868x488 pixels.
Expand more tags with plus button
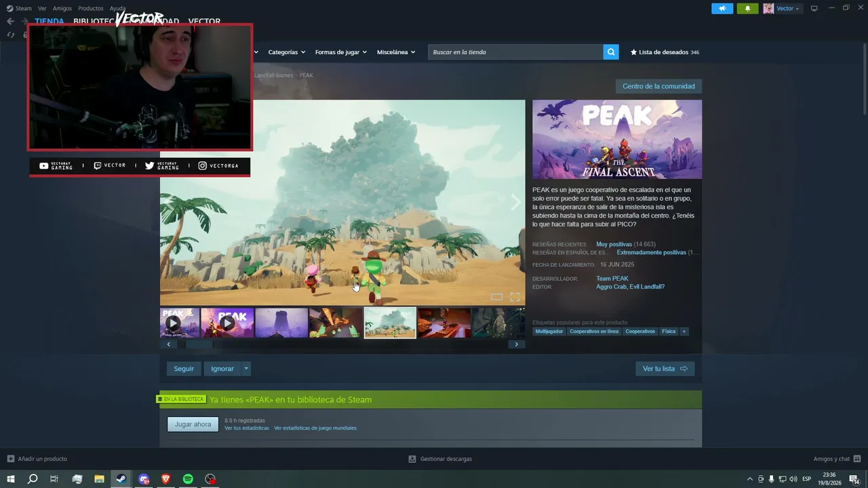(x=684, y=331)
